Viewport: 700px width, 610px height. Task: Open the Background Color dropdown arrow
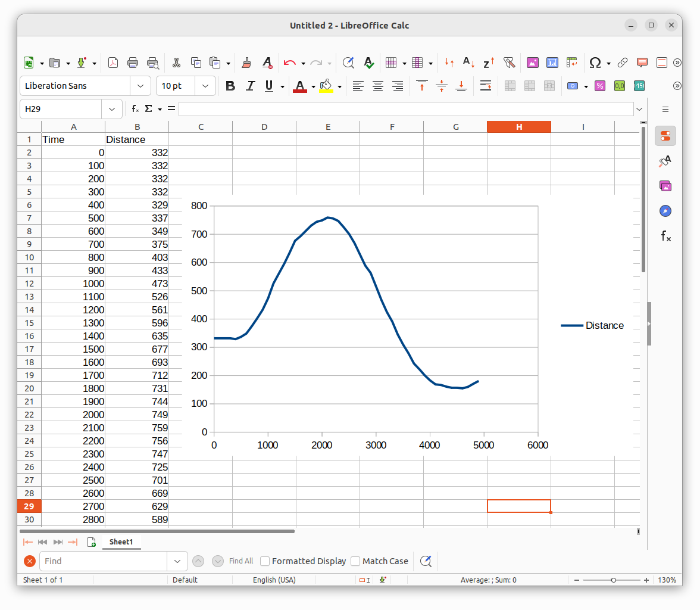click(340, 86)
